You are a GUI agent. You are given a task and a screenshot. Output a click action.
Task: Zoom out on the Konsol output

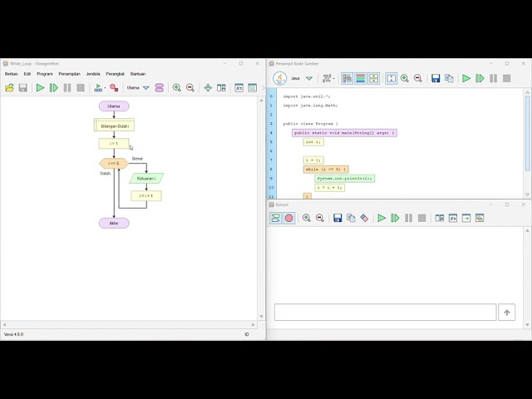tap(319, 218)
